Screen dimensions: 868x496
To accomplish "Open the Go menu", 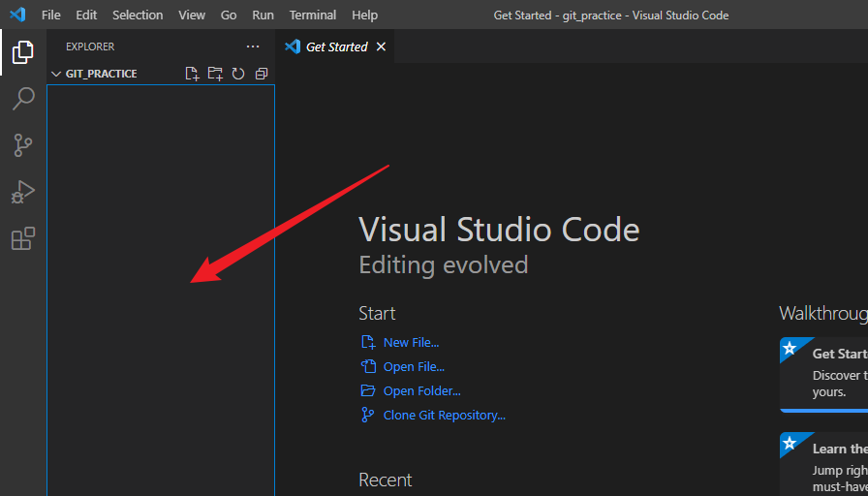I will [229, 15].
